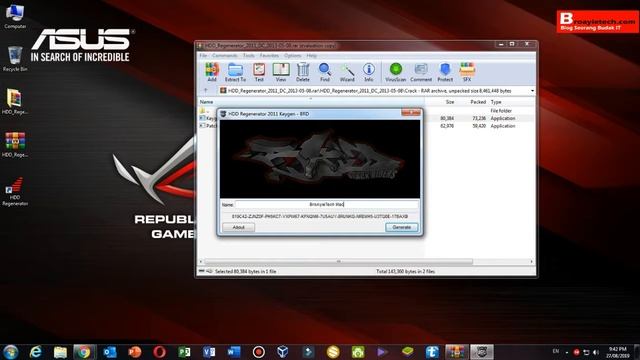Launch Opera browser from taskbar

(x=159, y=351)
